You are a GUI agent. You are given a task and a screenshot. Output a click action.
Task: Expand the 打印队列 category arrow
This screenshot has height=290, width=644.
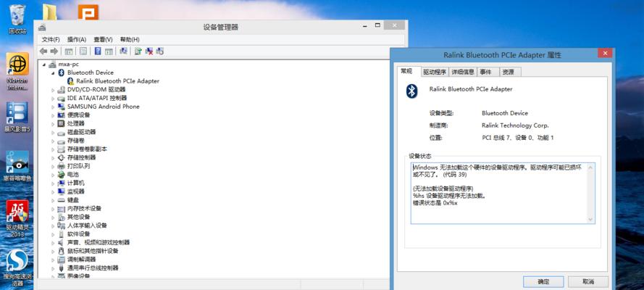tap(53, 166)
